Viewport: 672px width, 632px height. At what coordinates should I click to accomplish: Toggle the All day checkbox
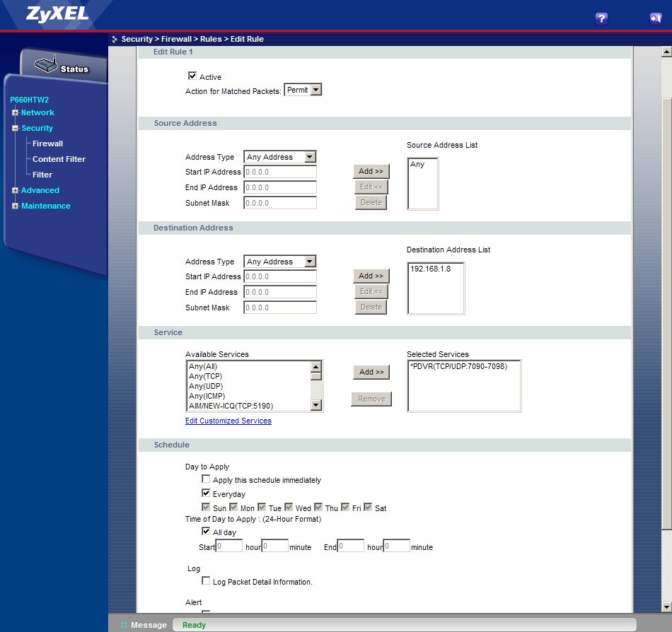206,532
